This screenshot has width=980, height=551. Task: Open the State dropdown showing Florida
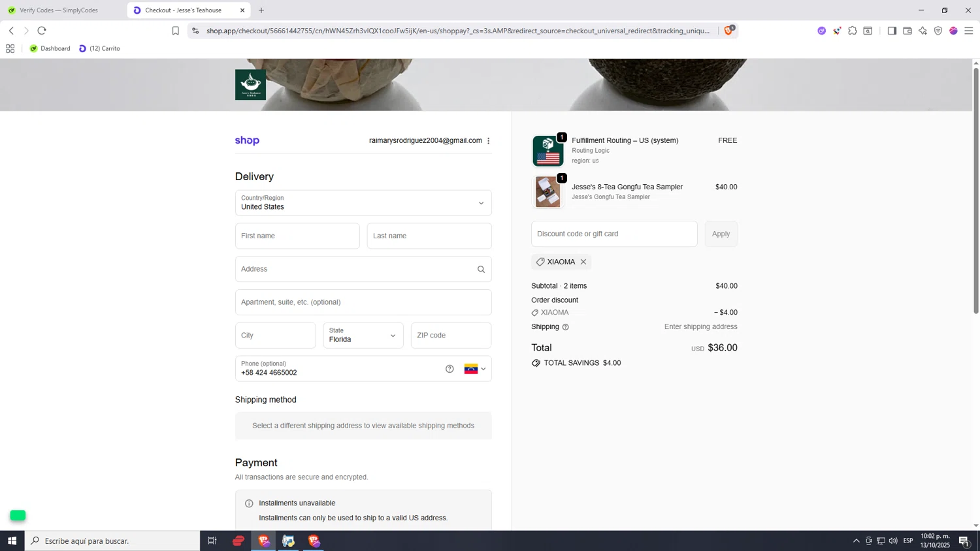coord(363,336)
